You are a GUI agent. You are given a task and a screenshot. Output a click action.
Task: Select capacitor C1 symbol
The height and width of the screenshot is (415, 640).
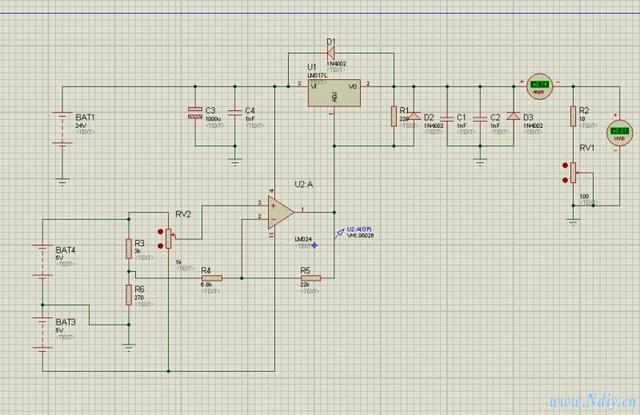(x=447, y=119)
